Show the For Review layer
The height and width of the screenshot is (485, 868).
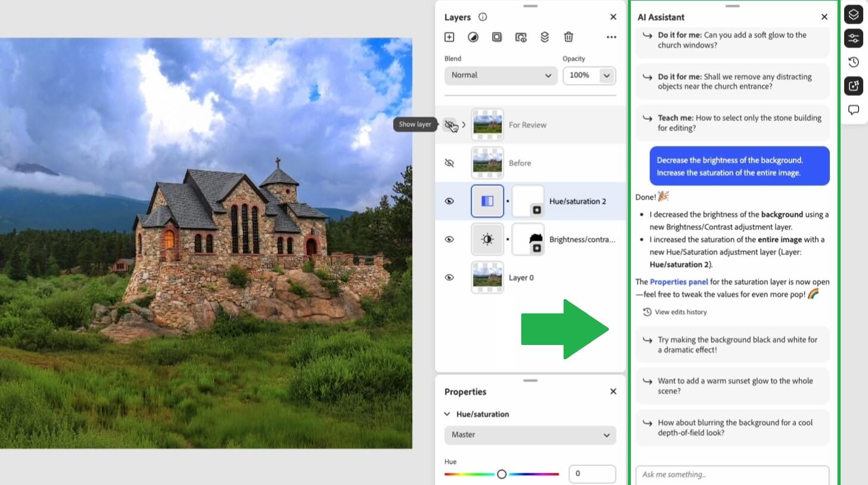[450, 125]
